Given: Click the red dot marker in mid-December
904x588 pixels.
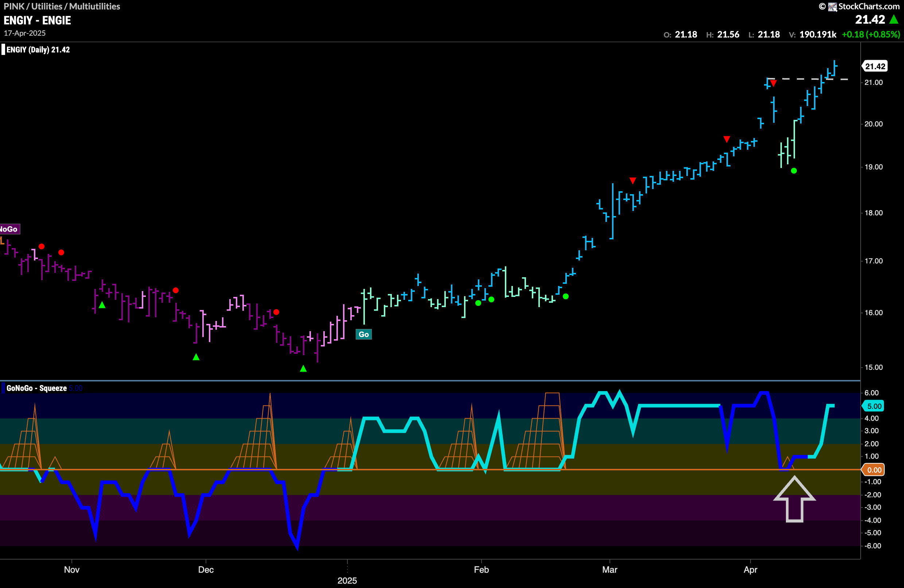Looking at the screenshot, I should pyautogui.click(x=276, y=312).
